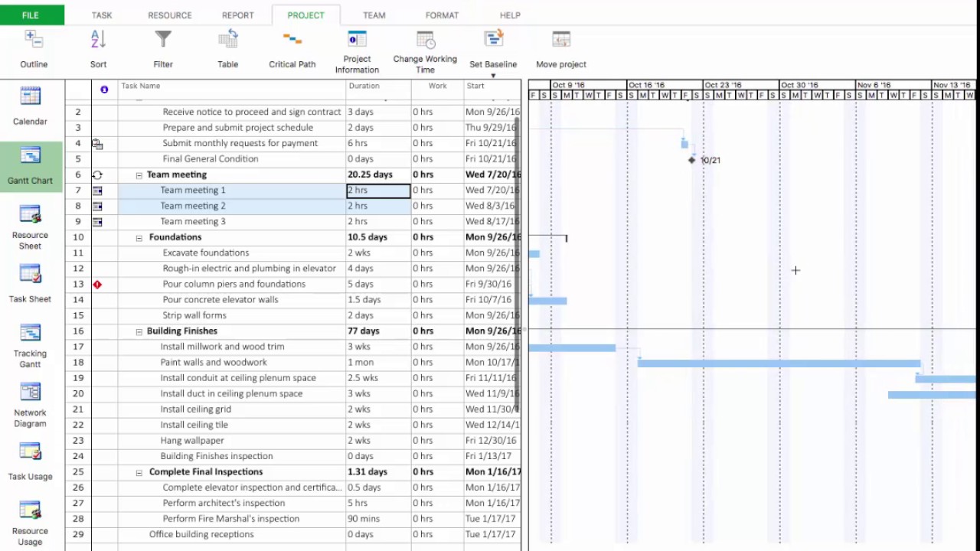Image resolution: width=980 pixels, height=551 pixels.
Task: Click the Work column header
Action: tap(437, 90)
